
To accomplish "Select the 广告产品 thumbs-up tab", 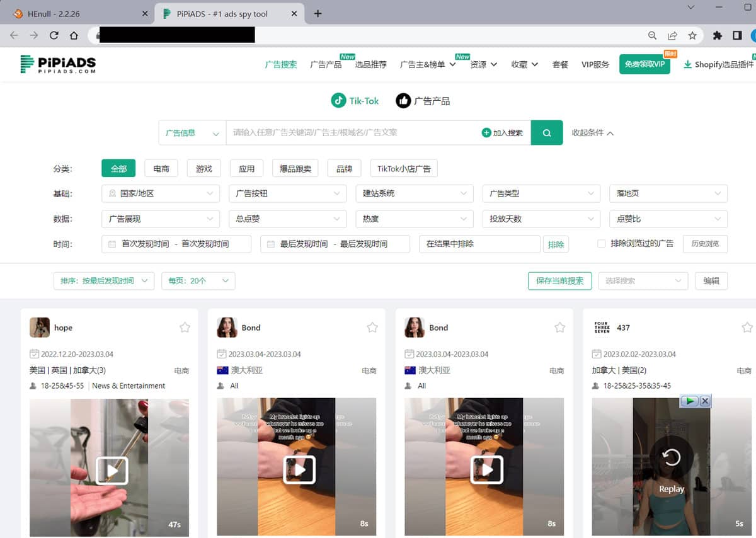I will click(x=423, y=101).
